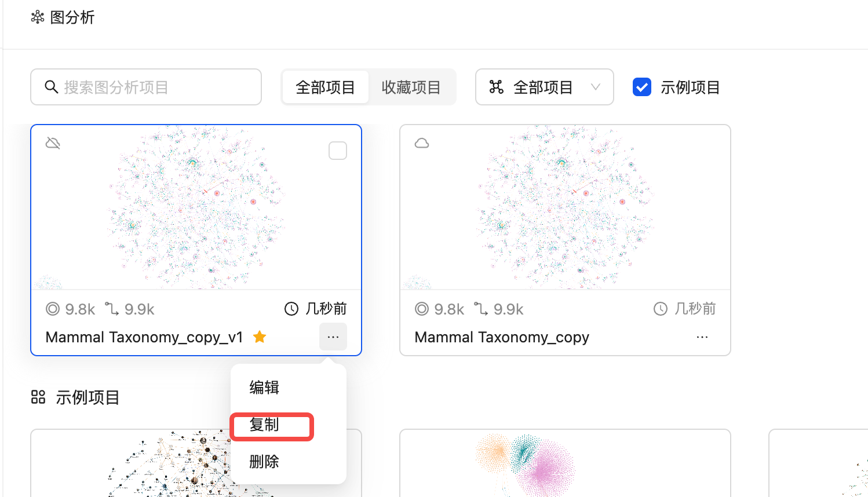Open Mammal Taxonomy_copy_v1 graph thumbnail
Image resolution: width=868 pixels, height=497 pixels.
(x=196, y=207)
